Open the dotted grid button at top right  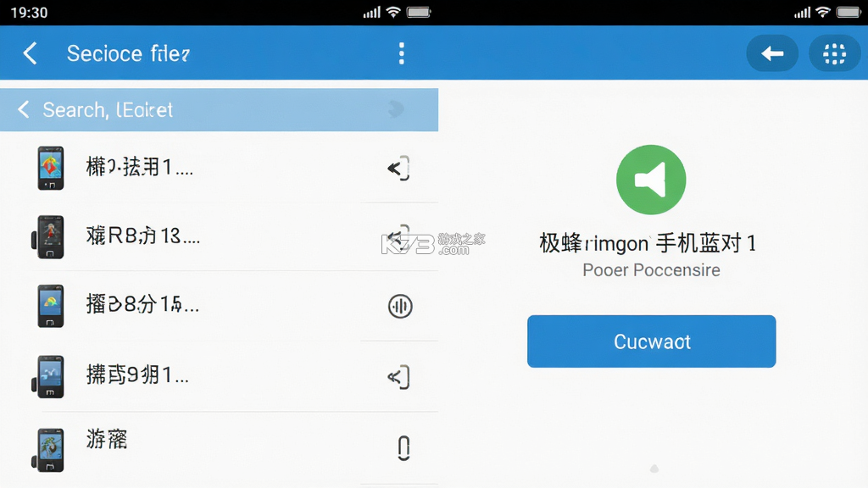click(834, 53)
